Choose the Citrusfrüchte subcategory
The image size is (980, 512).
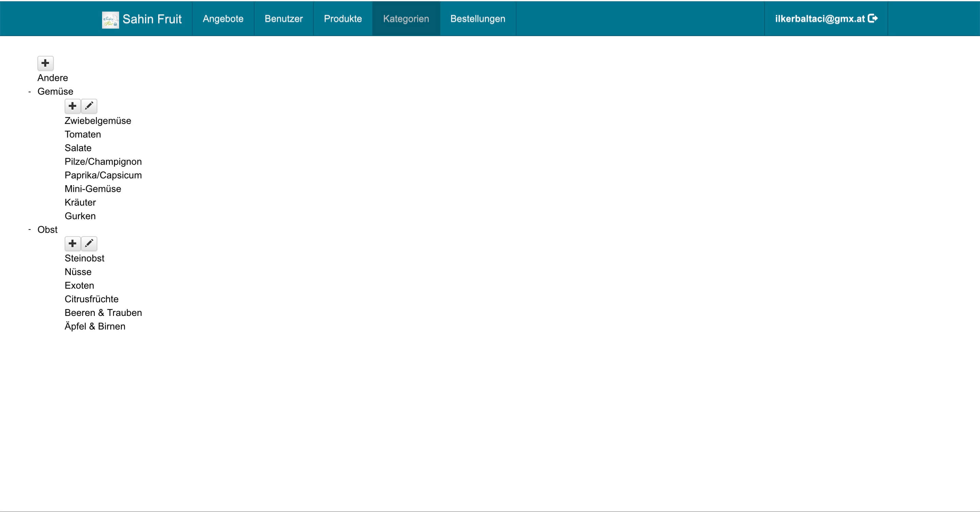[x=91, y=299]
